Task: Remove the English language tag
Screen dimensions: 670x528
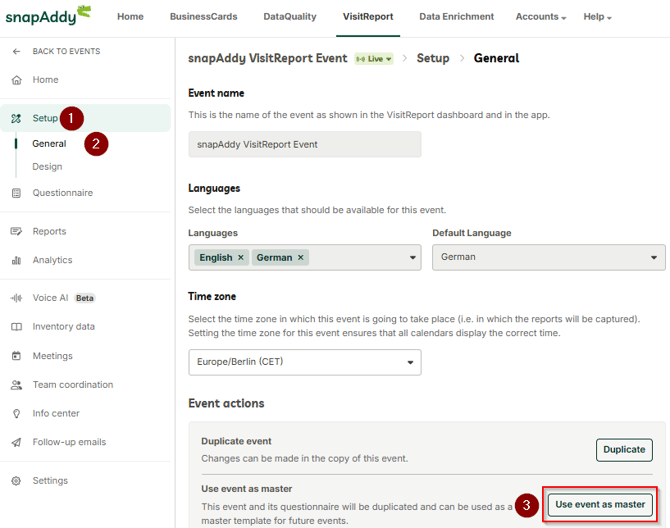Action: pos(241,258)
